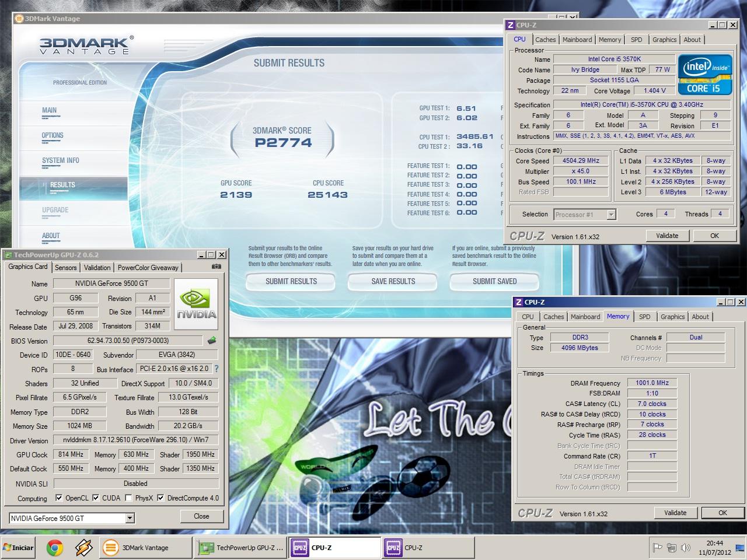Switch to first CPU-Z taskbar button
Viewport: 747px width, 560px height.
click(x=335, y=548)
